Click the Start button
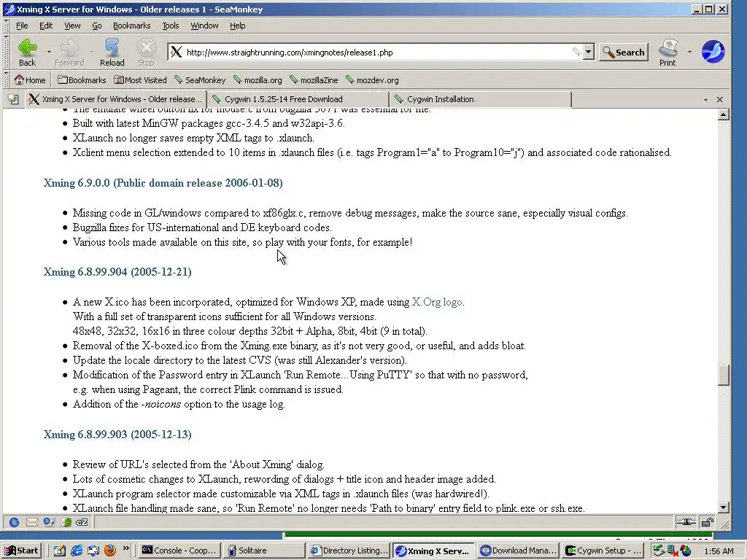Screen dimensions: 747x560 tap(22, 551)
